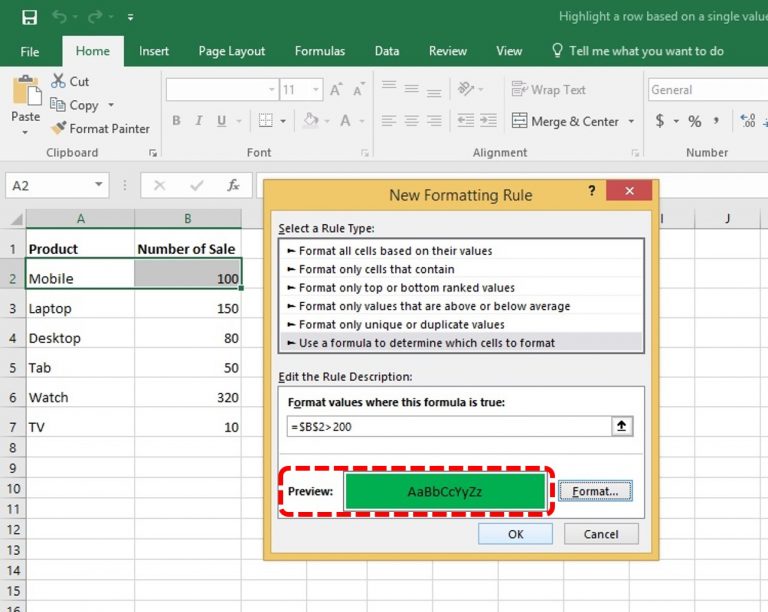
Task: Click the Redo arrow icon
Action: (x=95, y=17)
